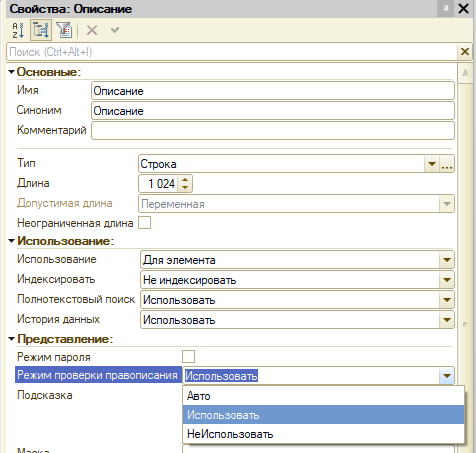Open type selection ellipsis button
The width and height of the screenshot is (476, 453).
pyautogui.click(x=447, y=164)
